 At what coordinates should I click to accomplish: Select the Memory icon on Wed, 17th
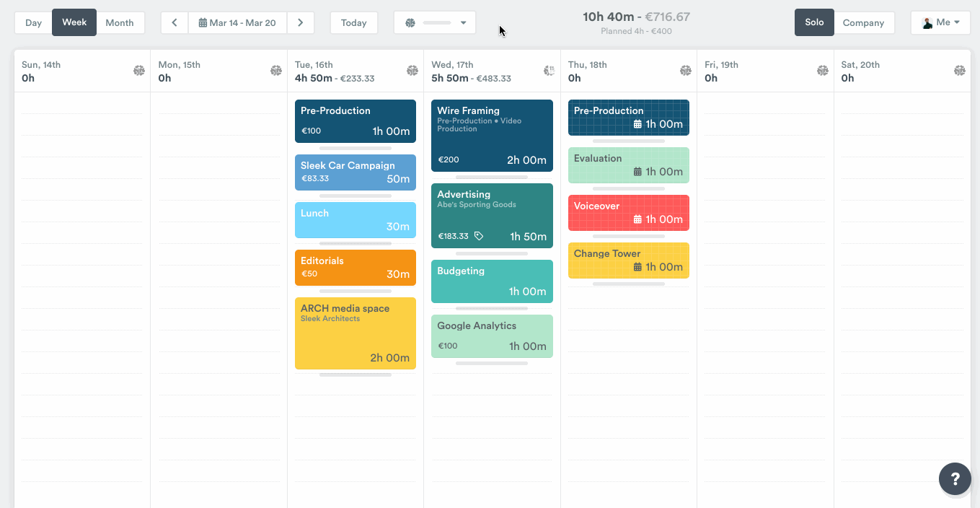tap(549, 71)
